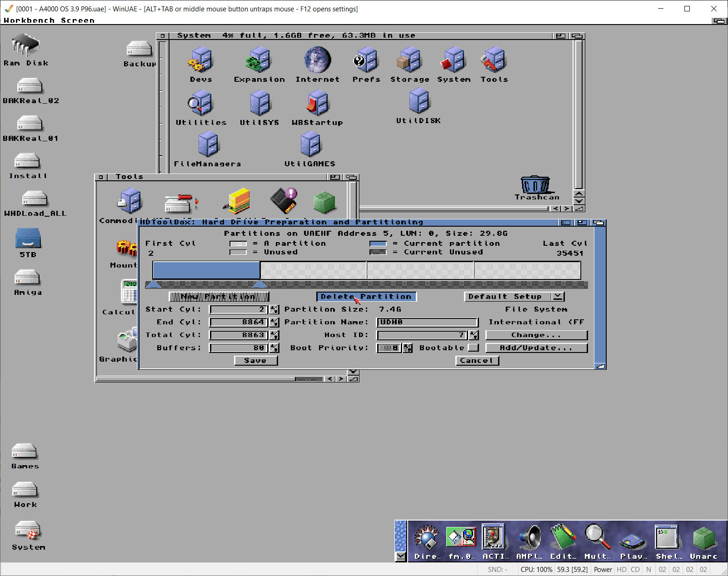Click Save in HDToolBox
This screenshot has height=576, width=728.
256,360
